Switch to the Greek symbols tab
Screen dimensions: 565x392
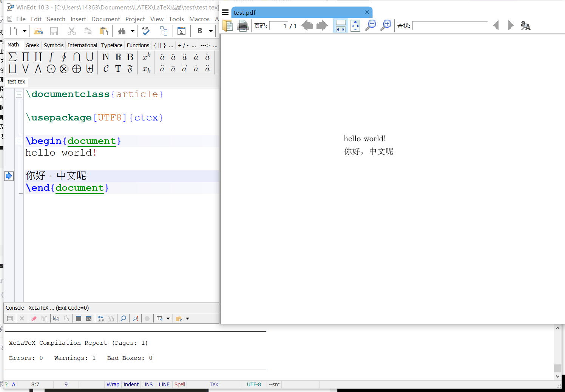(x=32, y=45)
